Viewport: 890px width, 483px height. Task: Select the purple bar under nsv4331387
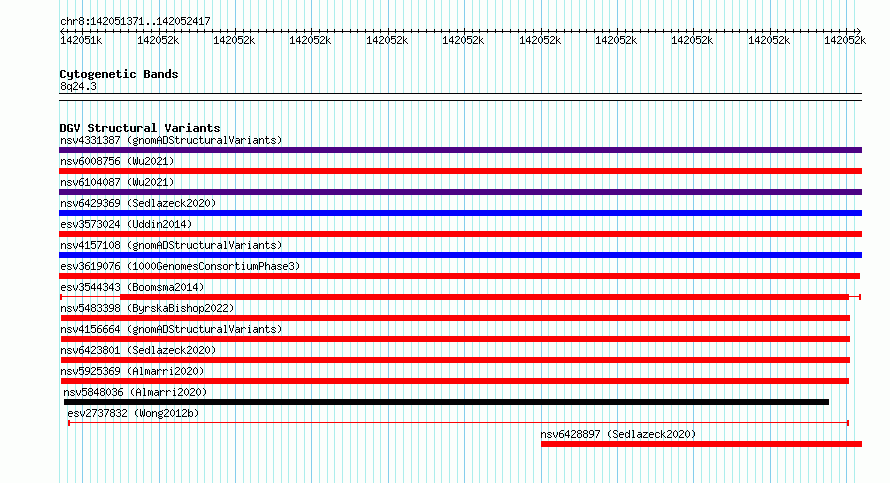(x=460, y=150)
